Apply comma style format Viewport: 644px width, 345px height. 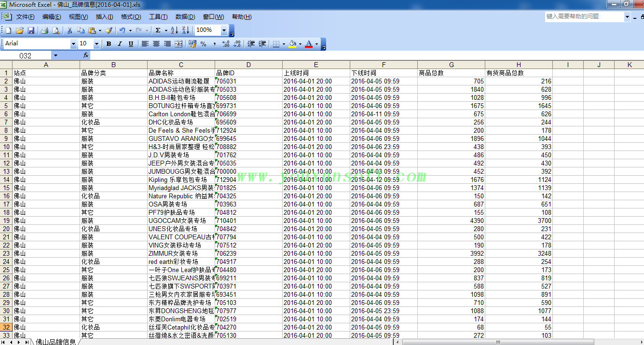pos(214,44)
